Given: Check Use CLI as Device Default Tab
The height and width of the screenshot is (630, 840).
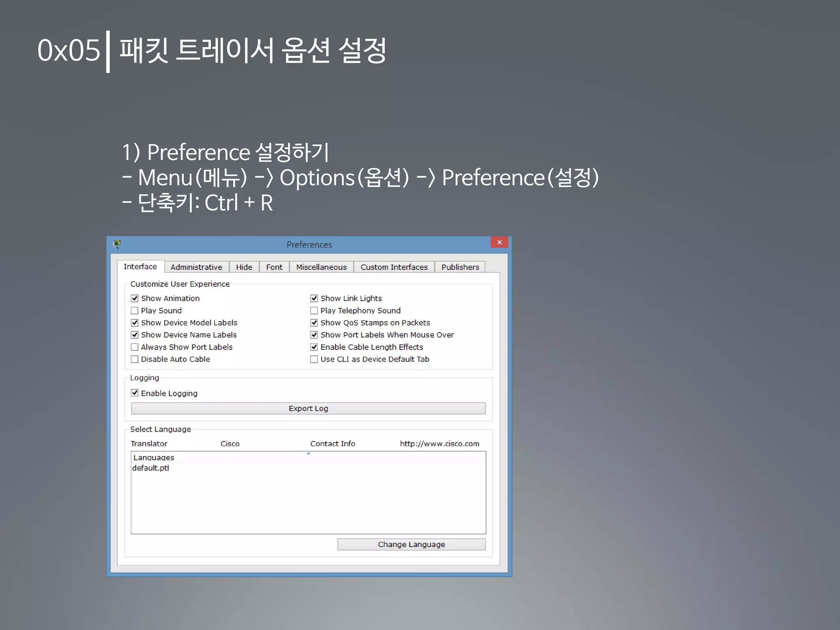Looking at the screenshot, I should (x=314, y=359).
